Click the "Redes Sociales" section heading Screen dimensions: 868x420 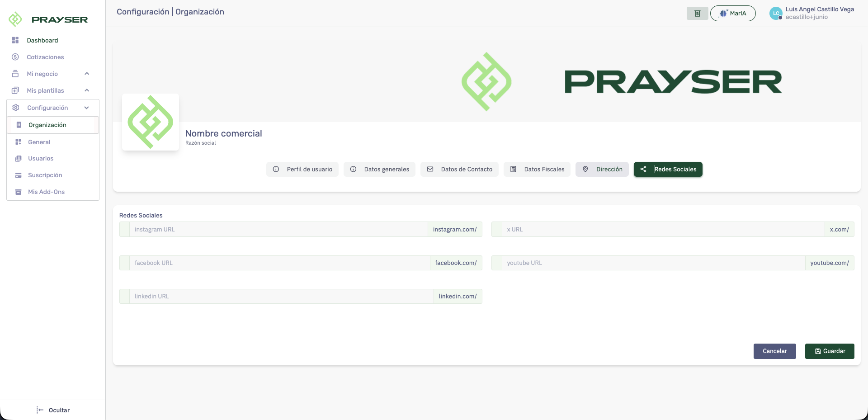(141, 216)
